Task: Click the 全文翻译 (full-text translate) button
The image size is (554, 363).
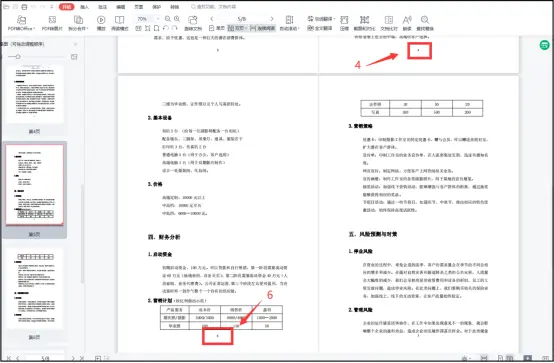Action: [319, 28]
